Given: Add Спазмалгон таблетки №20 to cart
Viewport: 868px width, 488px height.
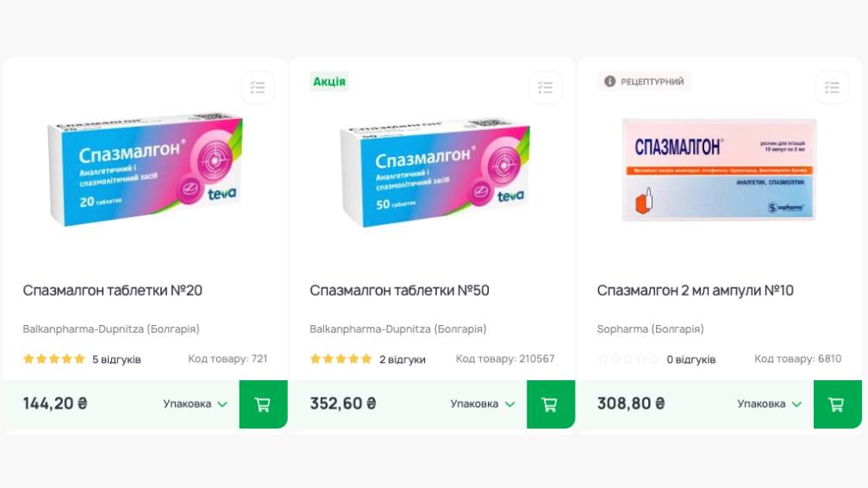Looking at the screenshot, I should 263,404.
